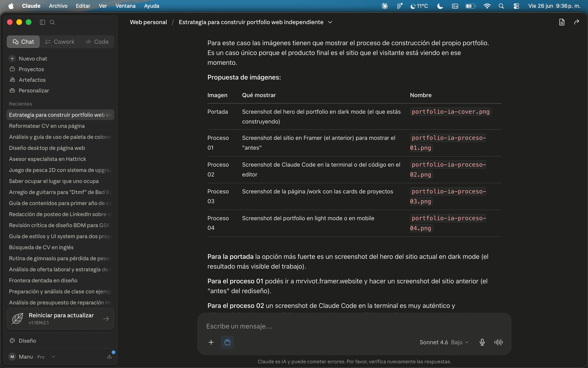Toggle the project folder icon in composer
This screenshot has width=588, height=368.
(227, 342)
